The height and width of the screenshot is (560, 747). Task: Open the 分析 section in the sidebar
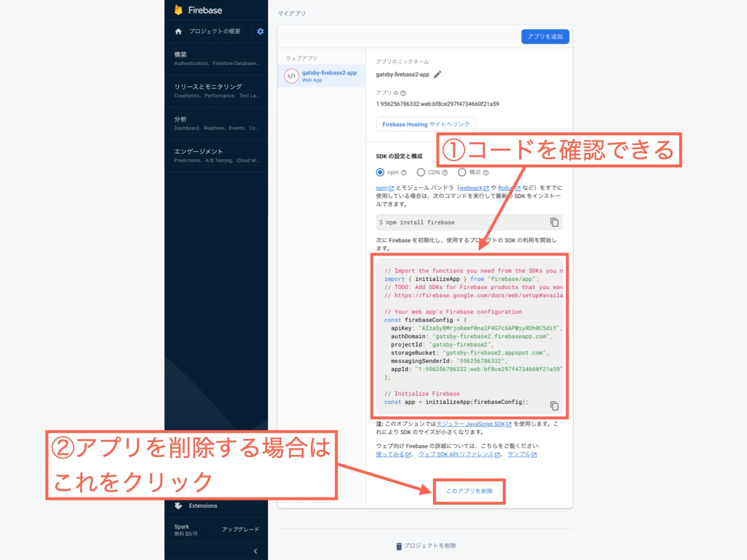coord(179,118)
